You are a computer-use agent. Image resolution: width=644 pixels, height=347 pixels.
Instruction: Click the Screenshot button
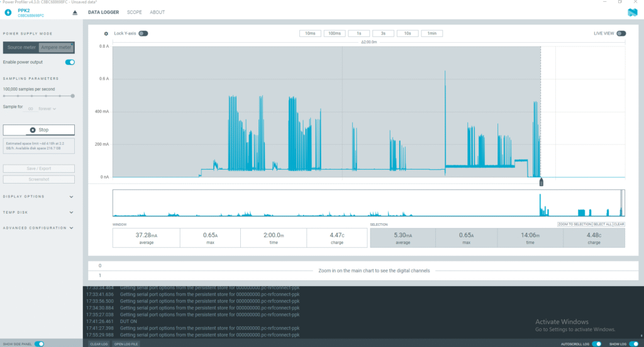[x=38, y=179]
